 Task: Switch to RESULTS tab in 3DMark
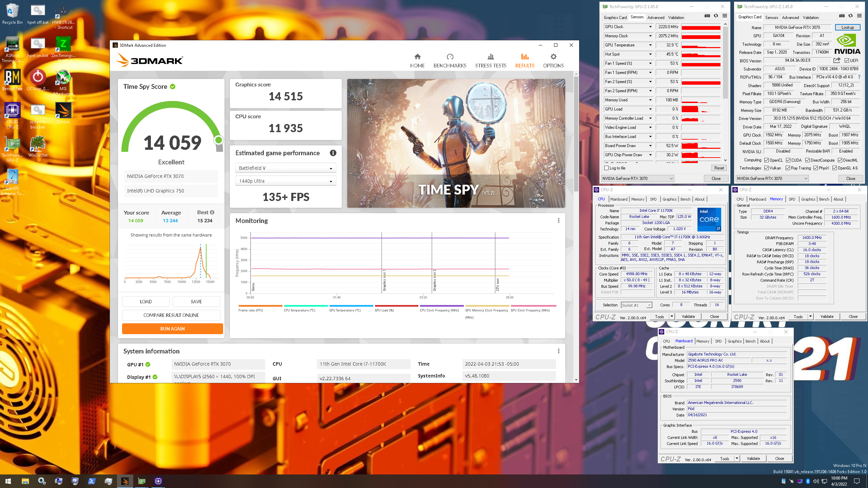525,61
